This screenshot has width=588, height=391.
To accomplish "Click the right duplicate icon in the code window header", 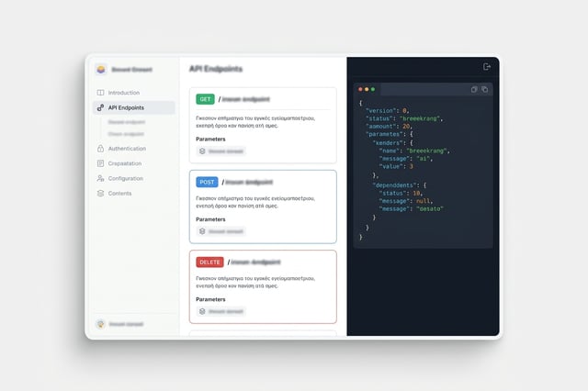I will click(x=484, y=90).
